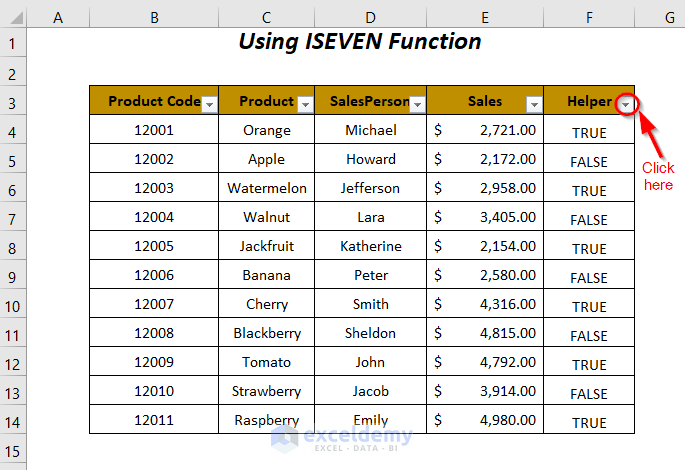The image size is (685, 470).
Task: Click the Helper column filter arrow
Action: coord(625,104)
